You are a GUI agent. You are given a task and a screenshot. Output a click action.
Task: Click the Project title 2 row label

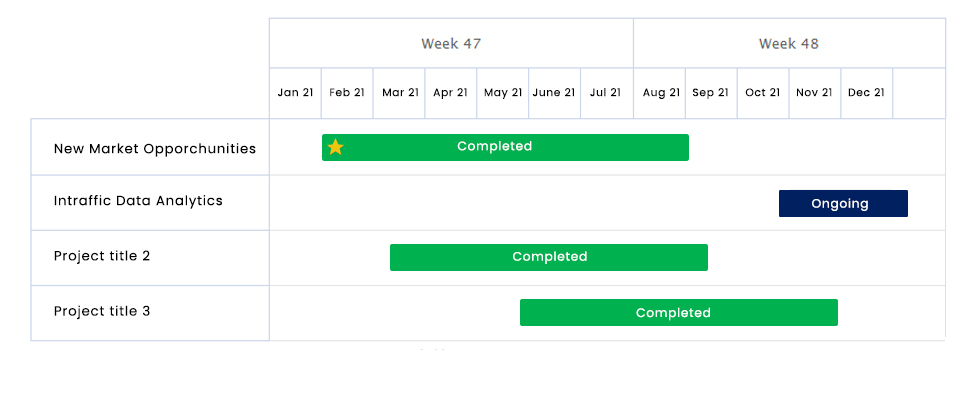click(102, 256)
